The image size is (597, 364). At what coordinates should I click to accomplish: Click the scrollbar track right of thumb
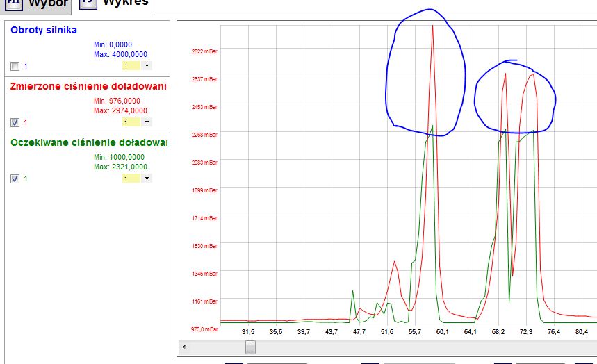417,346
